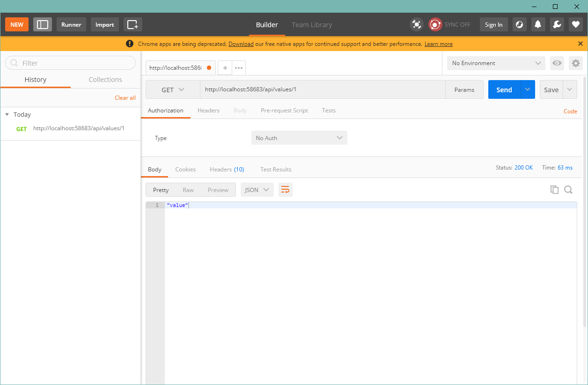Image resolution: width=588 pixels, height=385 pixels.
Task: Switch response view to Pretty
Action: tap(161, 190)
